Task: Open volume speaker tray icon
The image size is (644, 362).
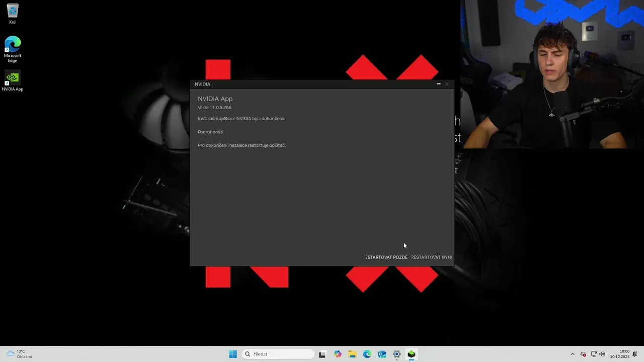Action: pyautogui.click(x=602, y=354)
